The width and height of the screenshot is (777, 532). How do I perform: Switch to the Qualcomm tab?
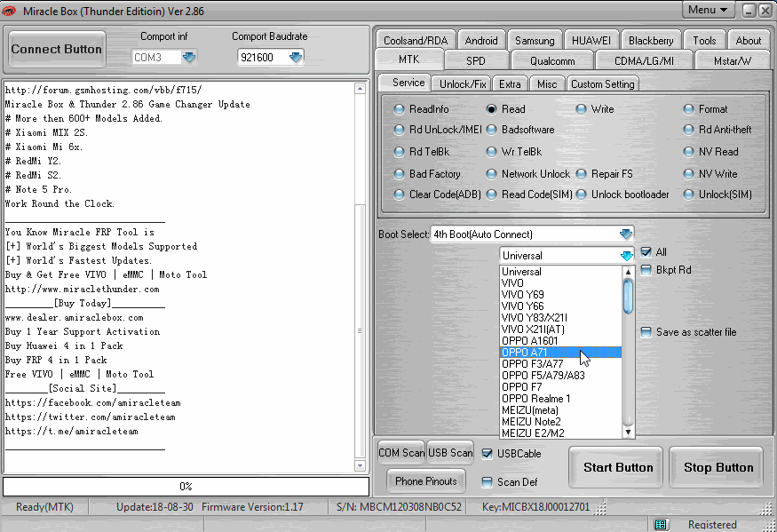[552, 61]
